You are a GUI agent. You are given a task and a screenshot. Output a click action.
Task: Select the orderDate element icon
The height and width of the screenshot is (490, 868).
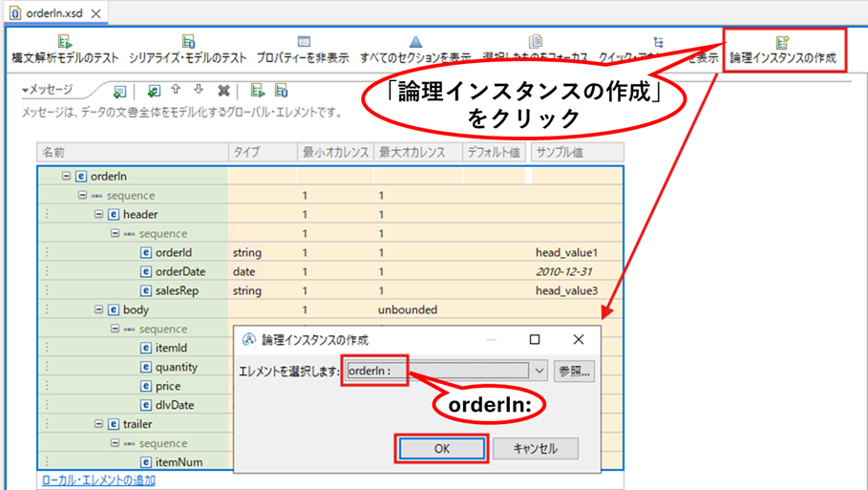[145, 271]
